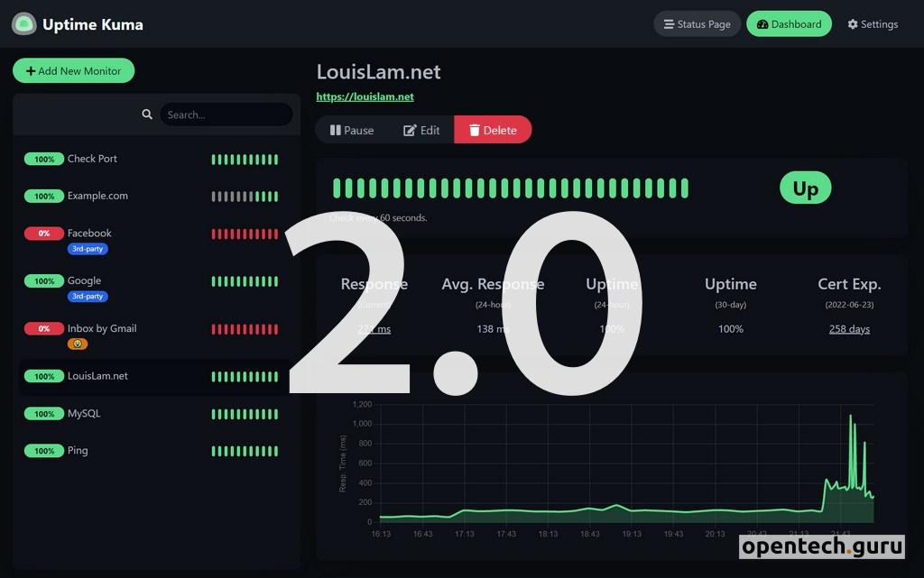Viewport: 924px width, 578px height.
Task: Click the heartbeat bar for Check Port
Action: point(245,159)
